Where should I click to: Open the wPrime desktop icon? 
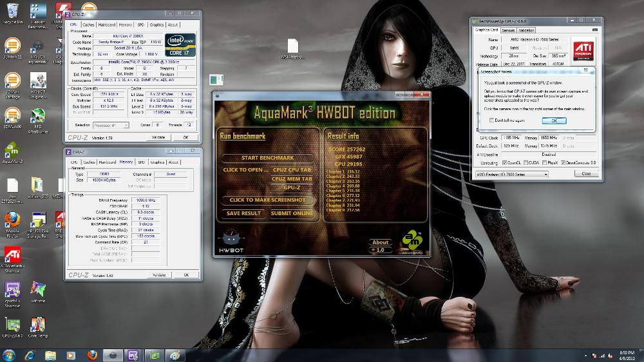38,292
